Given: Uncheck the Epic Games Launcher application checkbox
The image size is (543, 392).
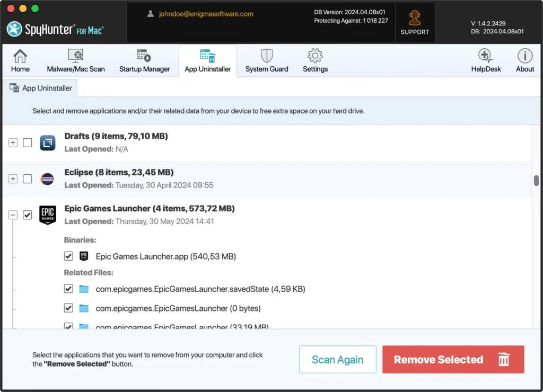Looking at the screenshot, I should click(x=28, y=215).
